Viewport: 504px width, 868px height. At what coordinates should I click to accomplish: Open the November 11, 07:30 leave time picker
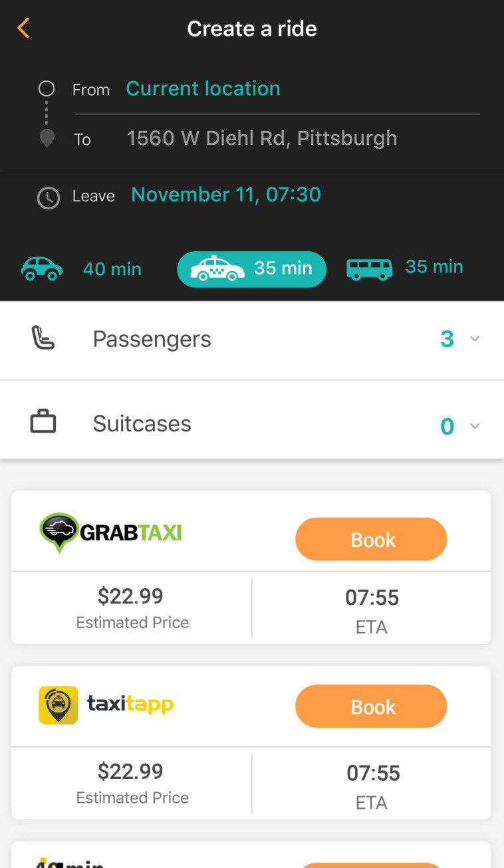point(226,195)
